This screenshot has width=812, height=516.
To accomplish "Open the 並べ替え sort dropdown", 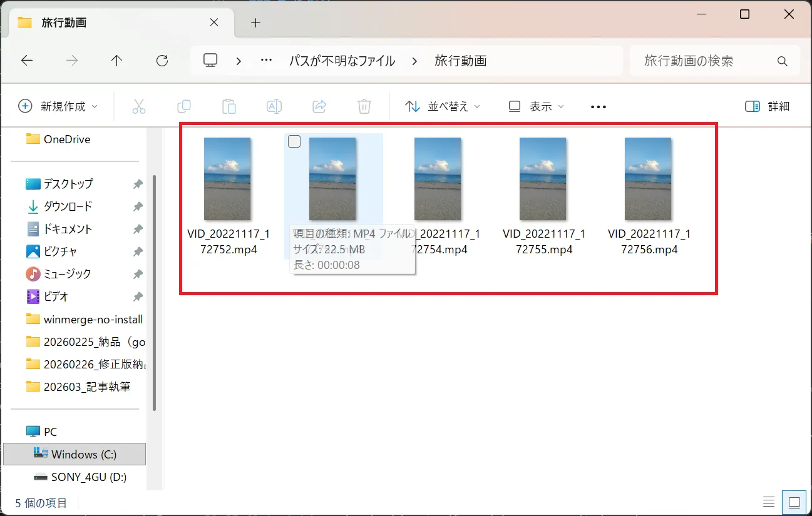I will point(442,106).
